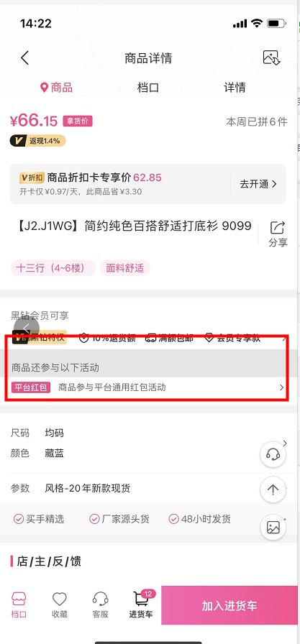Tap the 十三行（4~6楼）tag
The image size is (300, 644).
53,268
